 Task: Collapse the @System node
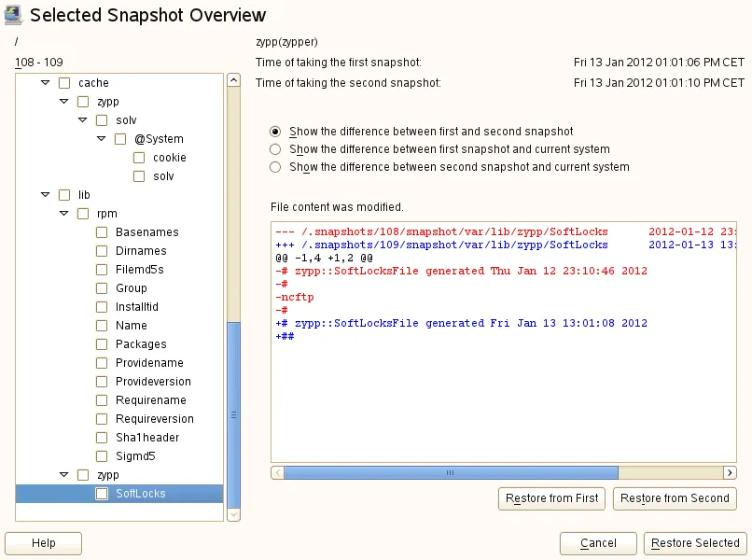[x=100, y=138]
